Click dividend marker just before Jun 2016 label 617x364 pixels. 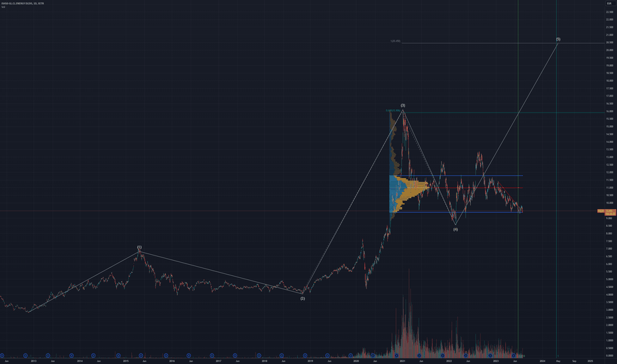189,355
